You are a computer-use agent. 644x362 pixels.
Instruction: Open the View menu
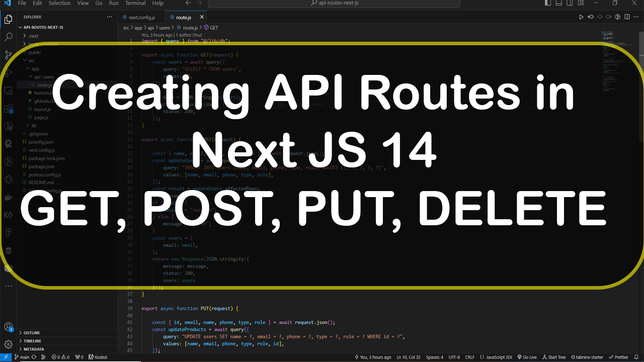[83, 3]
